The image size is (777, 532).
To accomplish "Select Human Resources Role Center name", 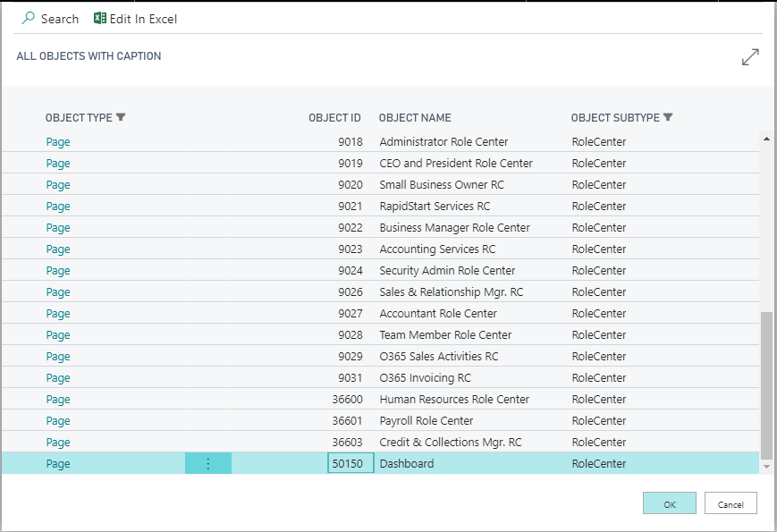I will click(454, 400).
